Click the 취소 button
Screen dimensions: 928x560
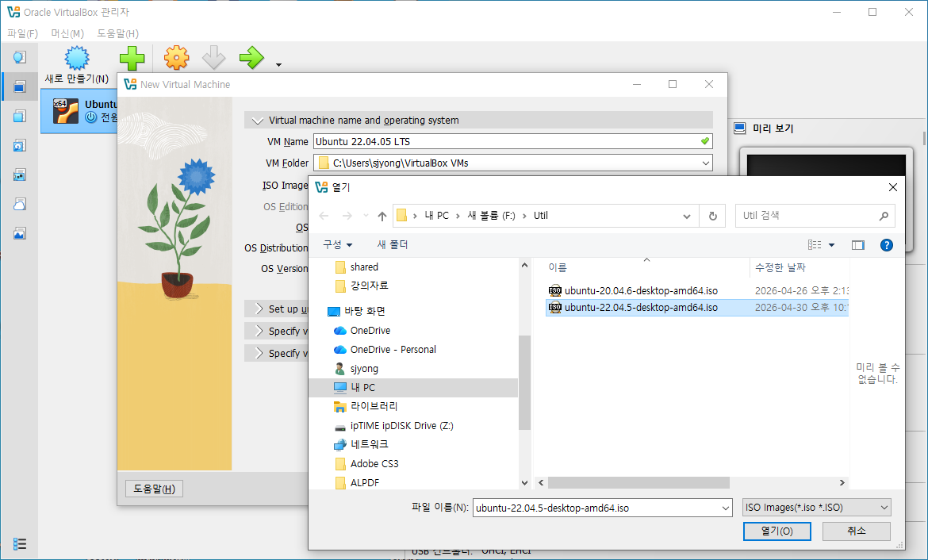857,531
